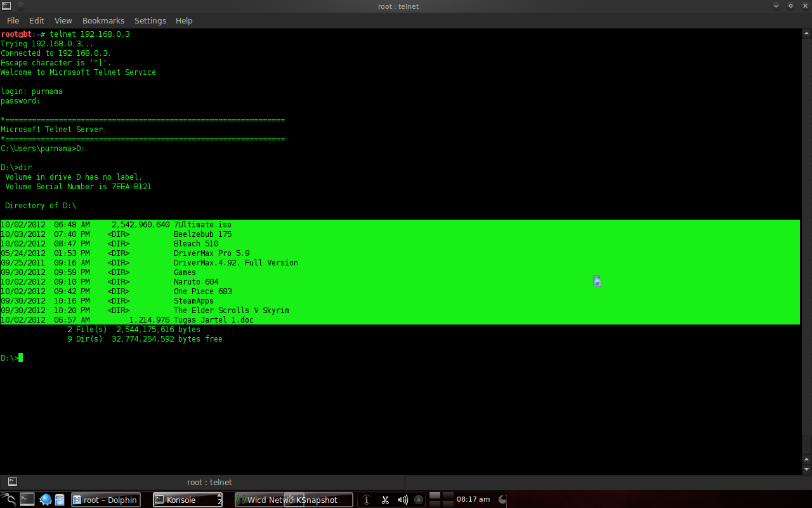The image size is (812, 508).
Task: Click 'DriverMax.4.92. Full Version' entry
Action: [236, 263]
